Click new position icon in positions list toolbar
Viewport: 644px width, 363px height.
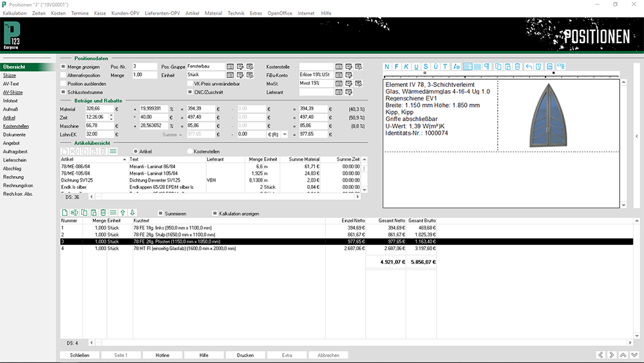[x=64, y=212]
